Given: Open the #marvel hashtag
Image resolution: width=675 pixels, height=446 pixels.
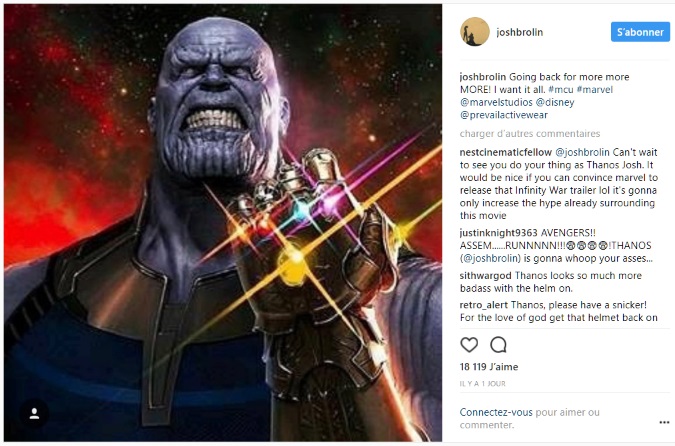Looking at the screenshot, I should coord(594,90).
